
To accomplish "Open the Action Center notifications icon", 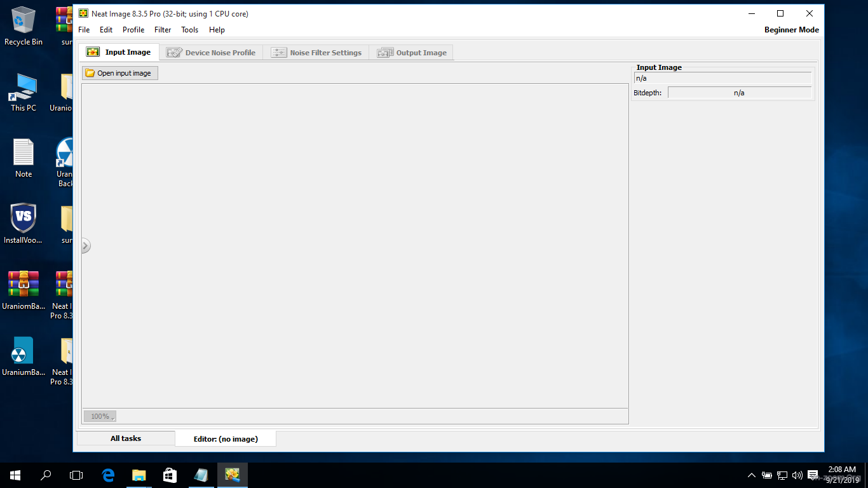I will tap(813, 475).
